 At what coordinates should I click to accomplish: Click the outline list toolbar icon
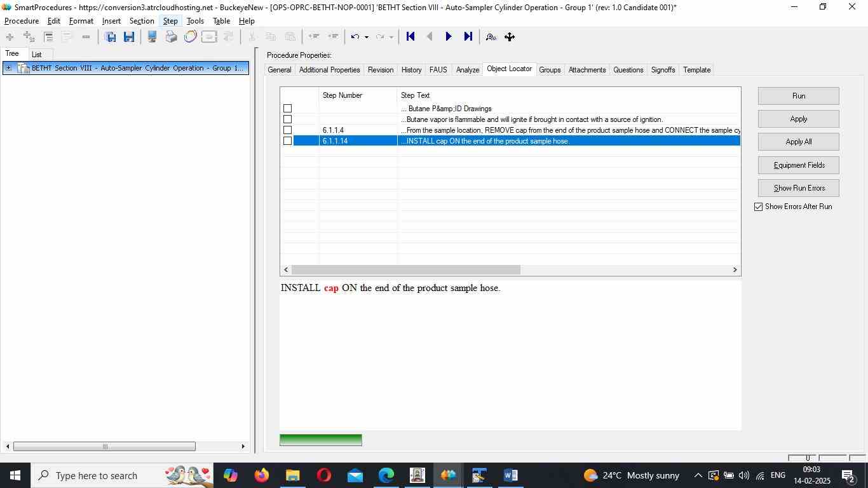[48, 37]
